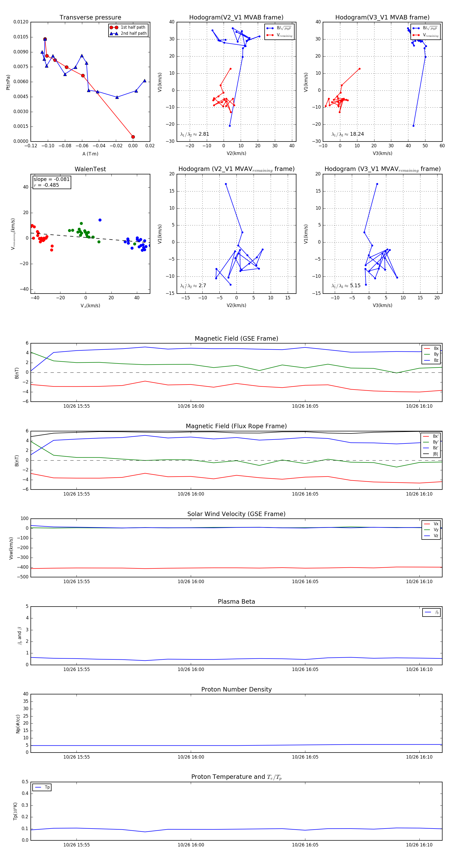Select the "Bz'" flux rope legend entry

431,448
